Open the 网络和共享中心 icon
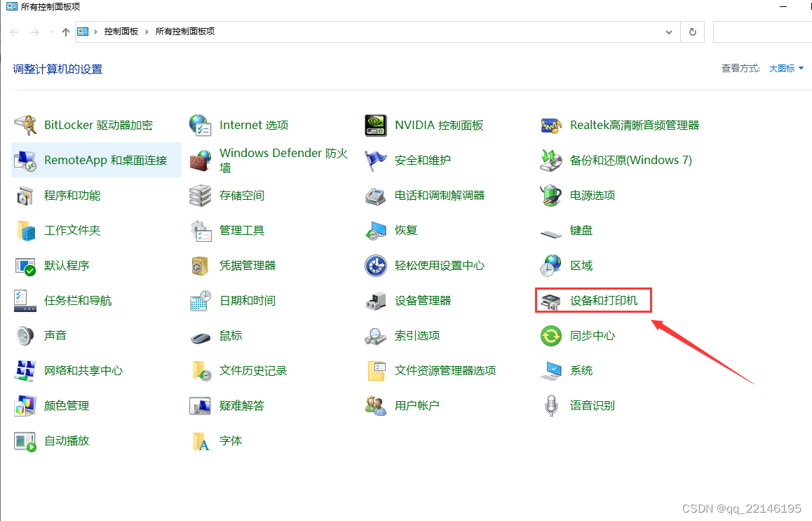This screenshot has height=521, width=812. pyautogui.click(x=25, y=371)
